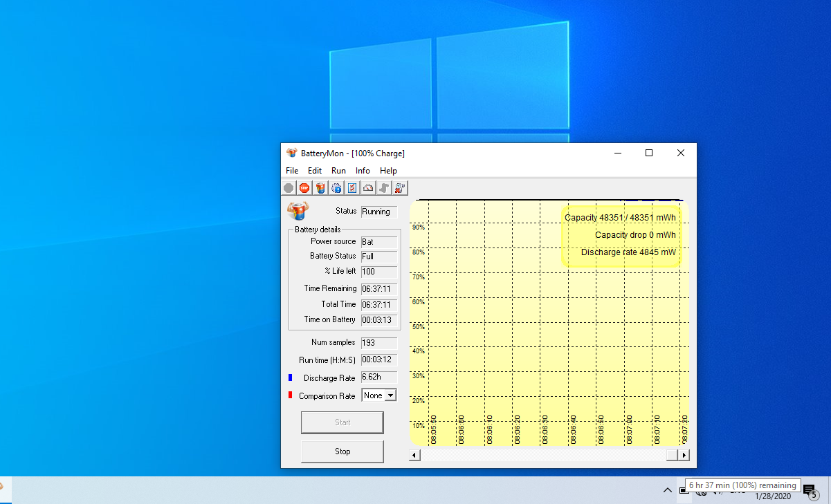This screenshot has width=831, height=504.
Task: Click the Num samples label
Action: click(x=334, y=342)
